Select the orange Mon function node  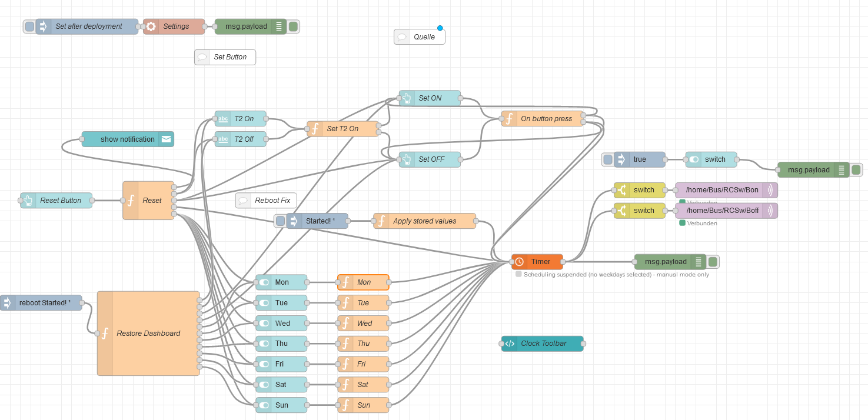[x=363, y=282]
